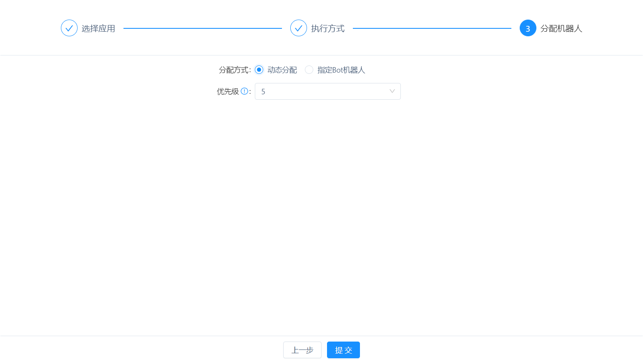Click the 指定Bot机器人 option label text

pos(341,70)
